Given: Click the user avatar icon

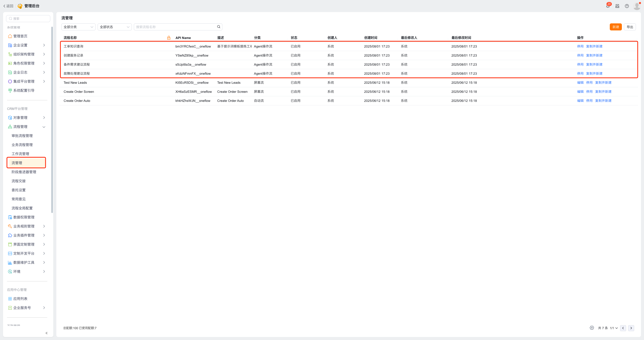Looking at the screenshot, I should click(637, 6).
